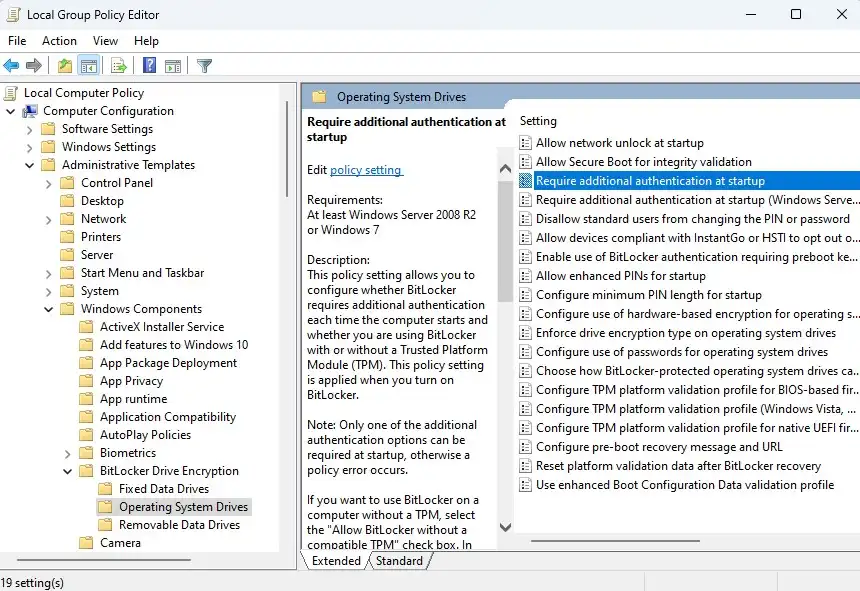
Task: Click the description pane scroll down arrow
Action: 505,527
